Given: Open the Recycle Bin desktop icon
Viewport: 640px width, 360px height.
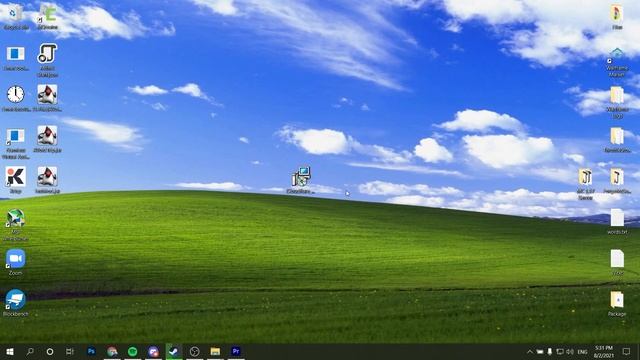Looking at the screenshot, I should coord(16,16).
